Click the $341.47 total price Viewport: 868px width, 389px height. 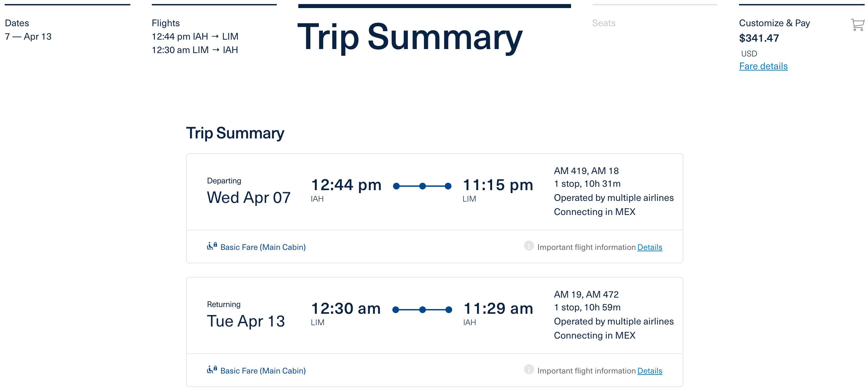click(x=758, y=38)
